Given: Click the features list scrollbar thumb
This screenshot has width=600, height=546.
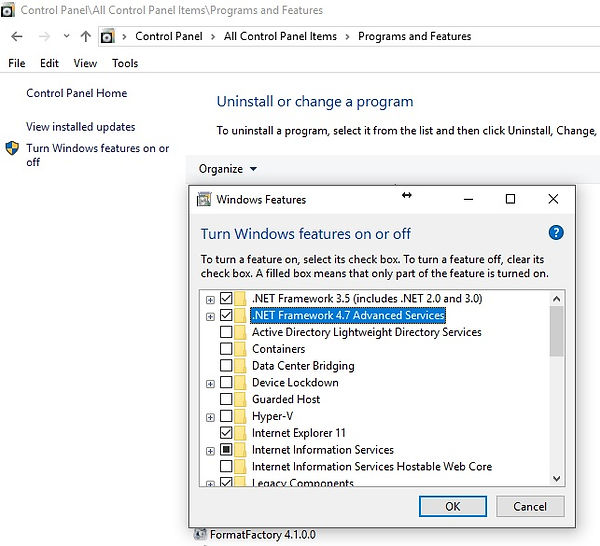Looking at the screenshot, I should pyautogui.click(x=556, y=331).
